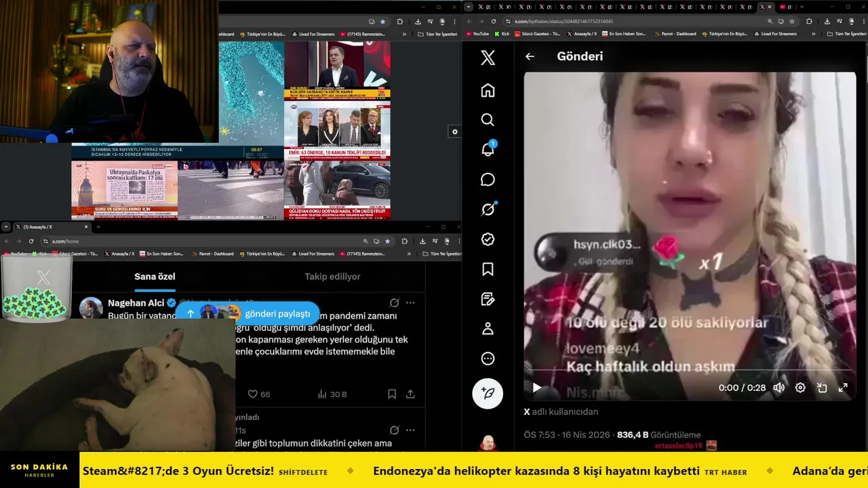Mute the video volume
Screen dimensions: 868x488
(x=779, y=388)
